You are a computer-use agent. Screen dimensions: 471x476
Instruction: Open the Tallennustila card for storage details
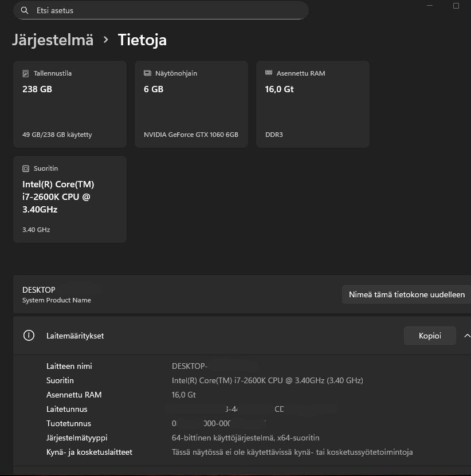tap(69, 104)
